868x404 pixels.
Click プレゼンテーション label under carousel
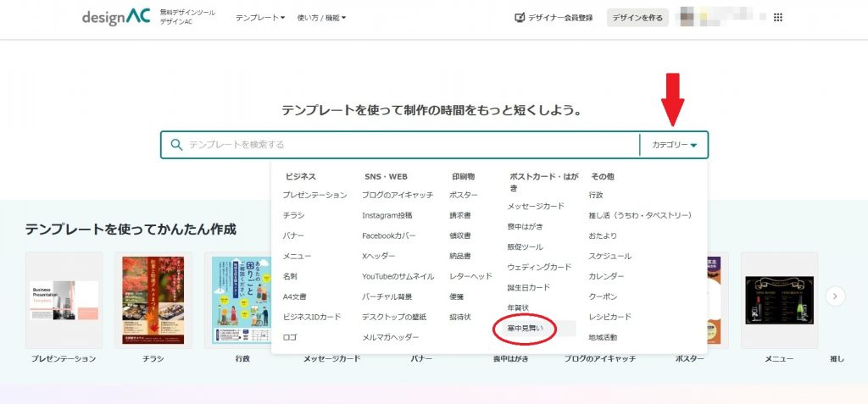tap(63, 359)
